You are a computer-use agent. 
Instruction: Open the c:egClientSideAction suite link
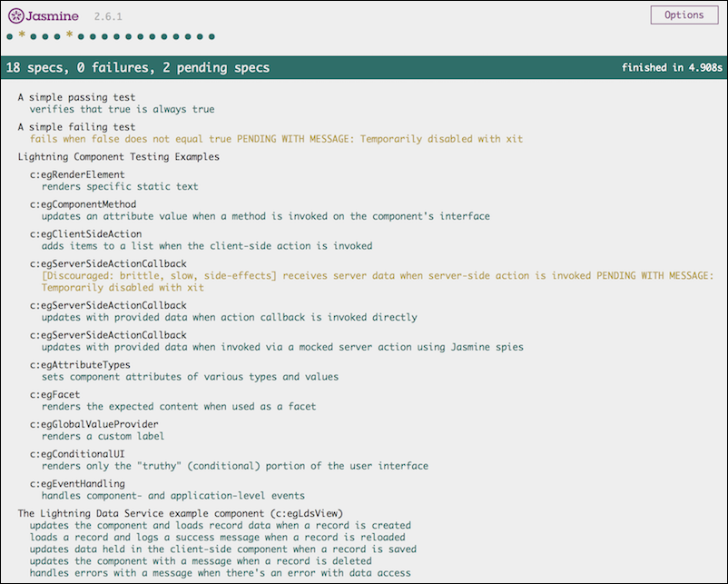tap(86, 234)
